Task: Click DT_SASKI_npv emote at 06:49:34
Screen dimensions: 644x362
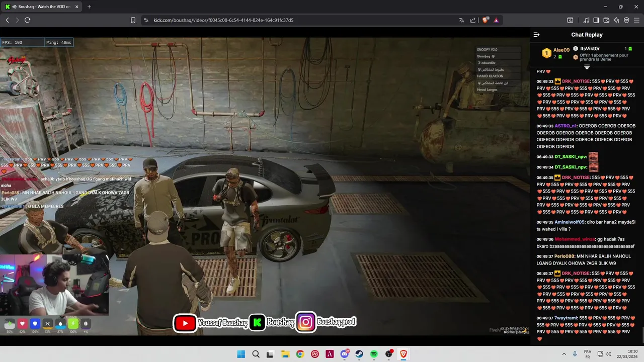Action: pos(594,167)
